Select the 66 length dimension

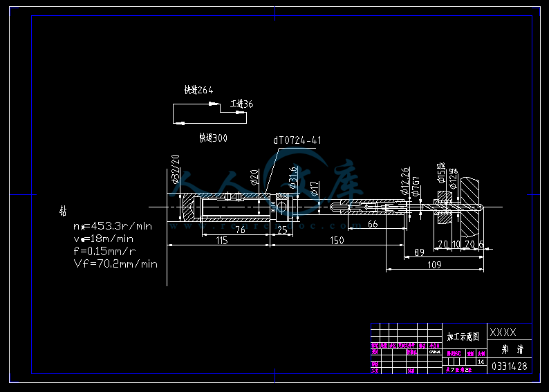tap(373, 224)
